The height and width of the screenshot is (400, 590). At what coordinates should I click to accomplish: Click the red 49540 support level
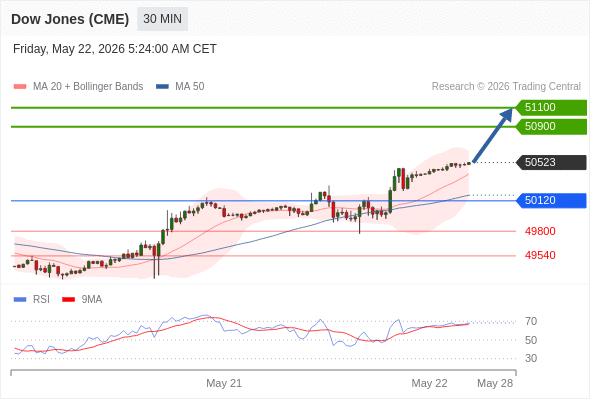coord(540,256)
